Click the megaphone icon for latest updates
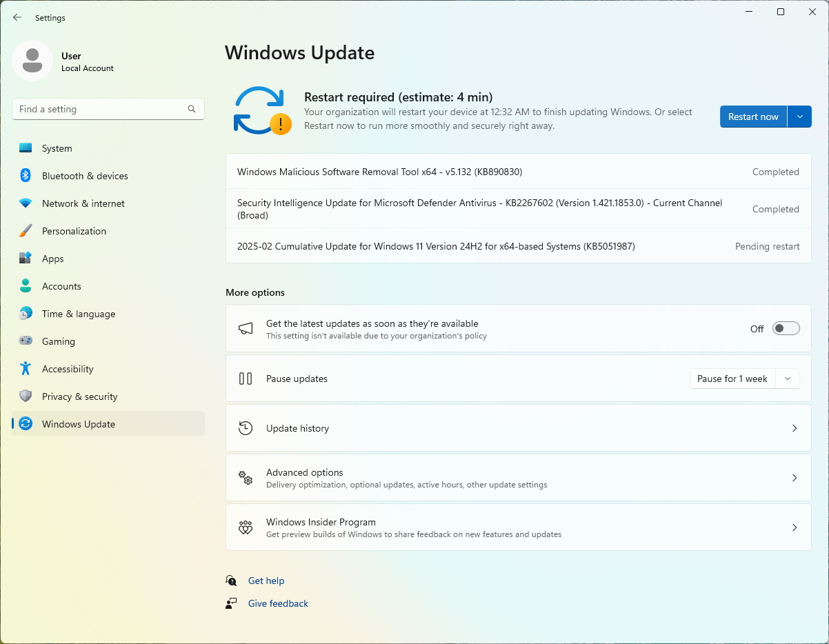This screenshot has height=644, width=829. (246, 329)
